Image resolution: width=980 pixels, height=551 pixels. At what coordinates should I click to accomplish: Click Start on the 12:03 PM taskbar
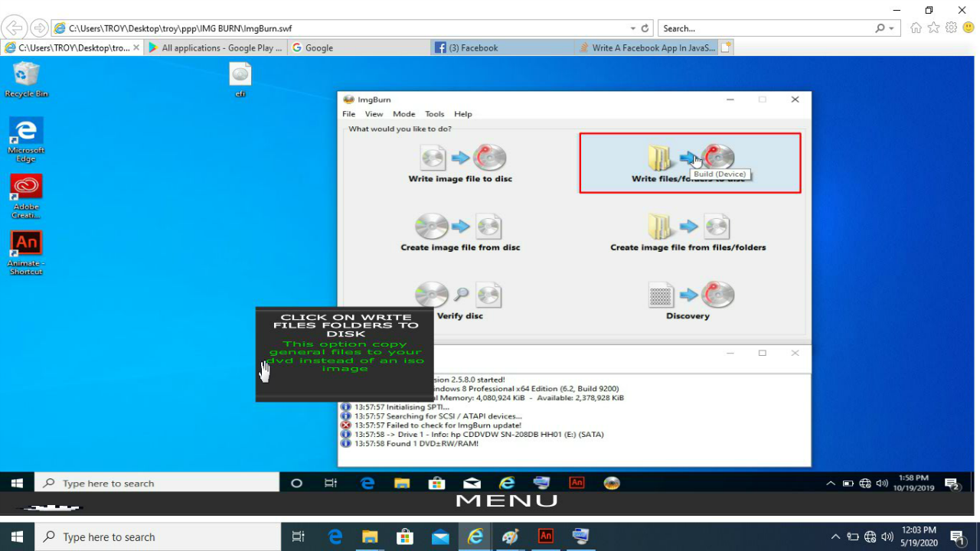[17, 537]
